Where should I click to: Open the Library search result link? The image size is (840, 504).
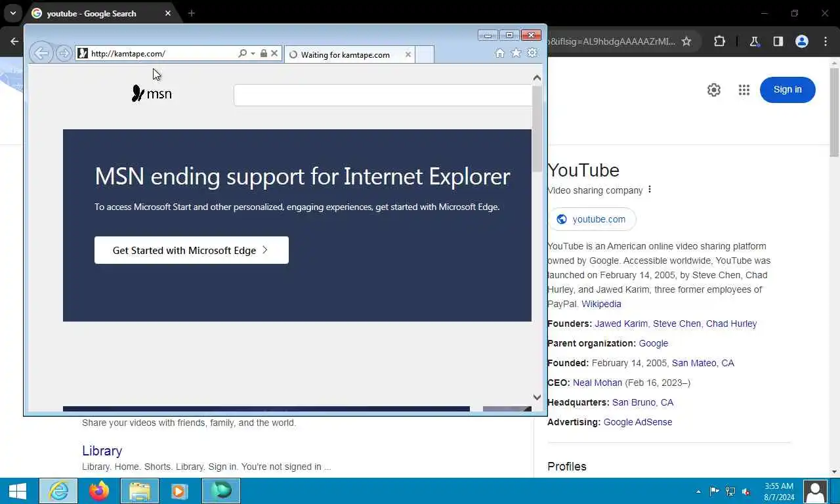point(102,451)
